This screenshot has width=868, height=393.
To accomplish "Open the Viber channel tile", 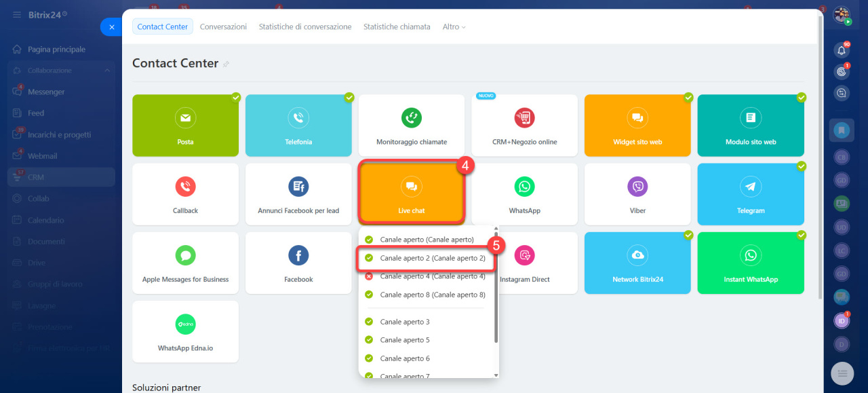I will 637,194.
